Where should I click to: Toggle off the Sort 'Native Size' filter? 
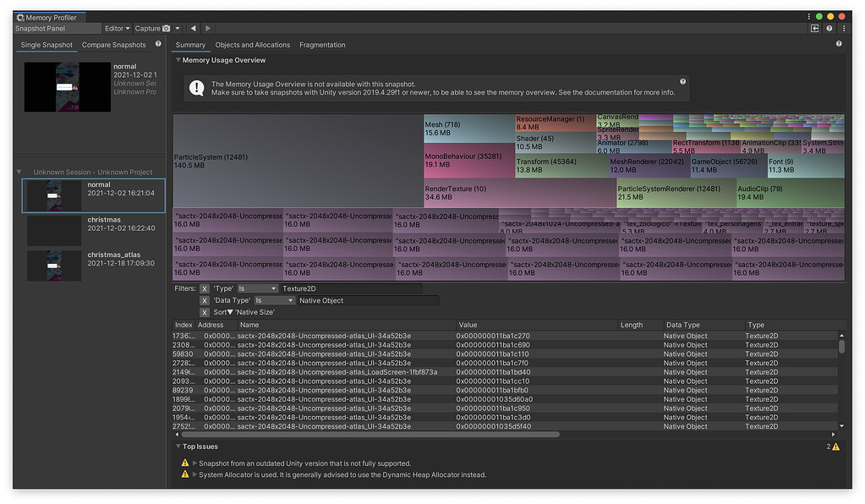click(x=204, y=312)
